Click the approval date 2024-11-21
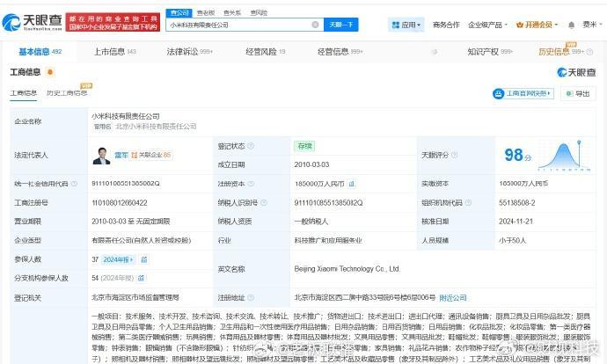The width and height of the screenshot is (607, 364). (516, 222)
